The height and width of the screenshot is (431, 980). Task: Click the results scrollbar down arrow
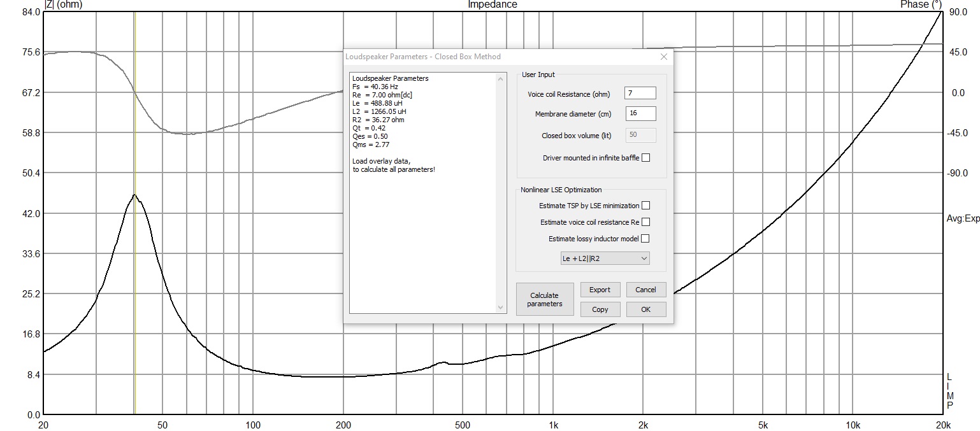tap(500, 307)
